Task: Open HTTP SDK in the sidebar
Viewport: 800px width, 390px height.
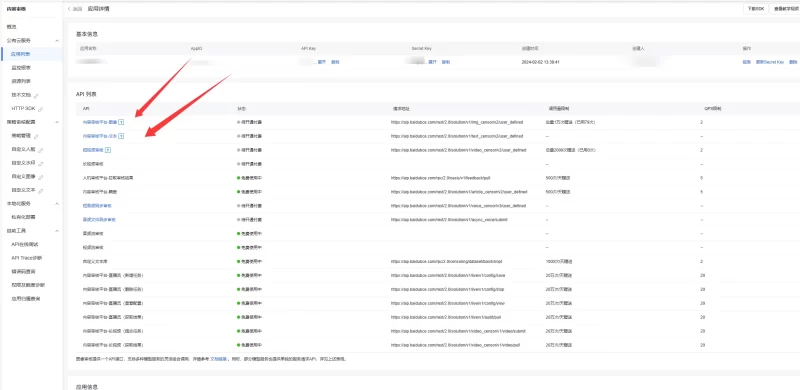Action: click(23, 109)
